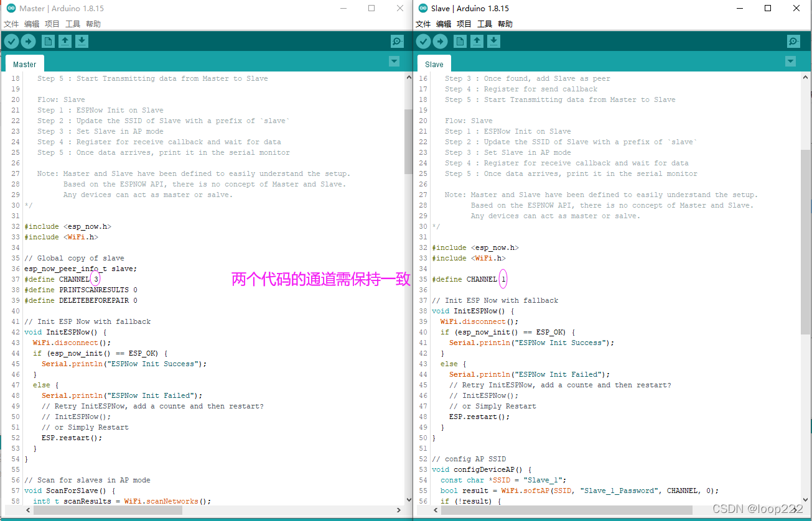Click '#define DELETEBEFOREPAIR 0' line in Master
Image resolution: width=812 pixels, height=521 pixels.
coord(81,300)
